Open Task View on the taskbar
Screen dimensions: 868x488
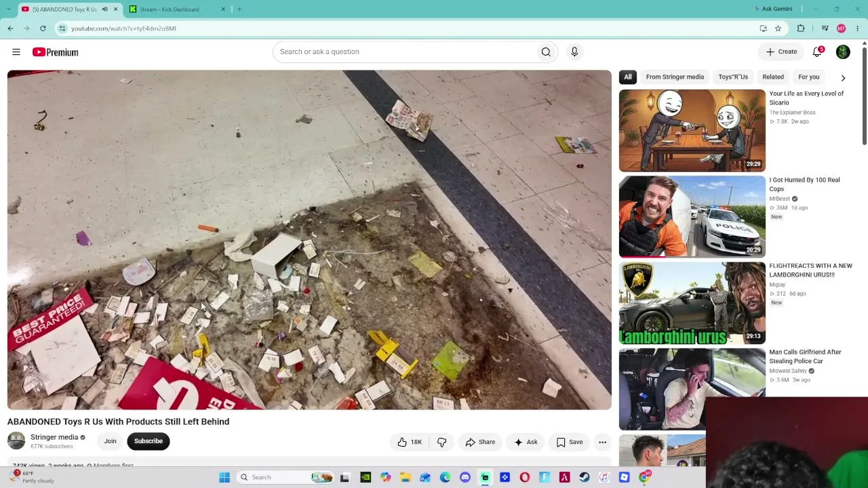click(344, 477)
